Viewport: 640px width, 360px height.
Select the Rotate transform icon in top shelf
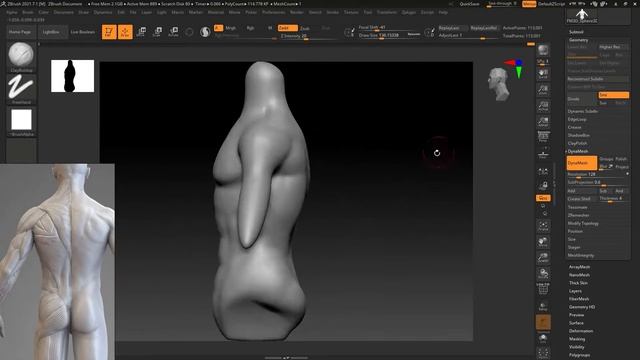pos(173,32)
